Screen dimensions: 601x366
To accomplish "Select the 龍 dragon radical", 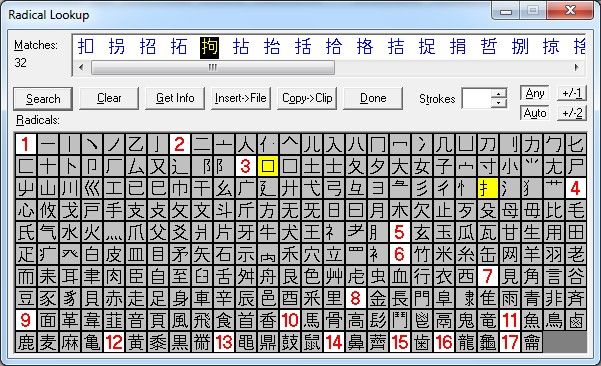I will pyautogui.click(x=466, y=342).
